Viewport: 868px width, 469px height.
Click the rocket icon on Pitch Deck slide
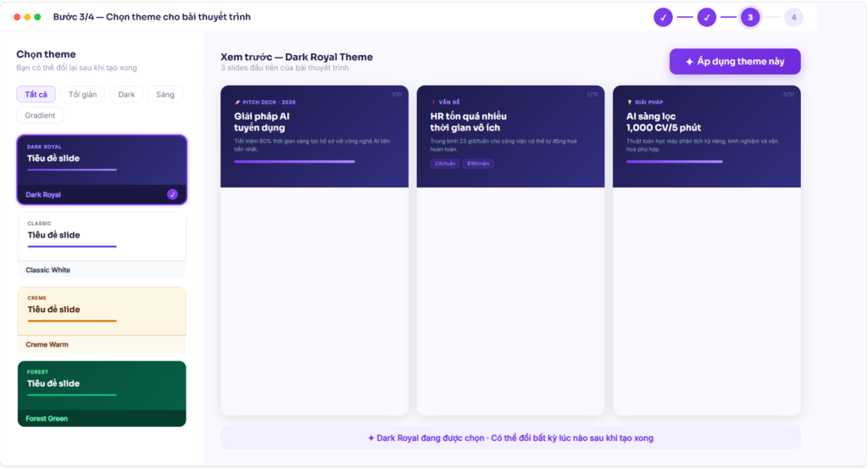tap(237, 103)
